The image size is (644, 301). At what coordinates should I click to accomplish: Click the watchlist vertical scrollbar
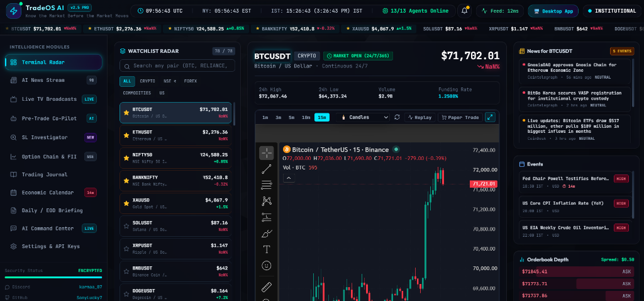pyautogui.click(x=234, y=115)
